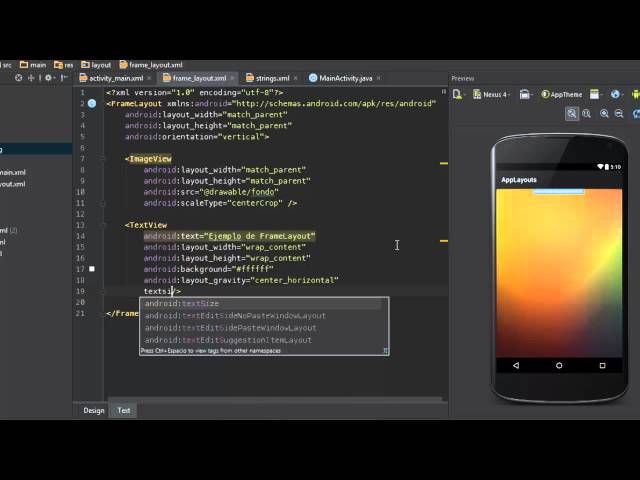Screen dimensions: 640x480
Task: Close the MainActivity.java tab
Action: coord(378,78)
